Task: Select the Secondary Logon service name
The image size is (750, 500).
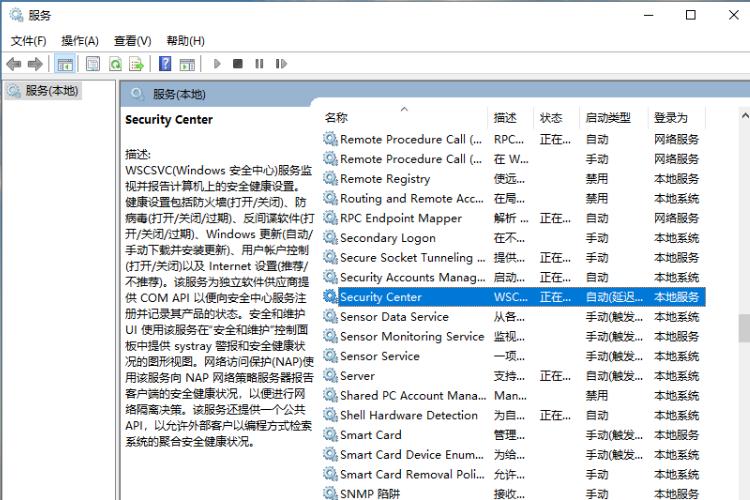Action: [x=388, y=238]
